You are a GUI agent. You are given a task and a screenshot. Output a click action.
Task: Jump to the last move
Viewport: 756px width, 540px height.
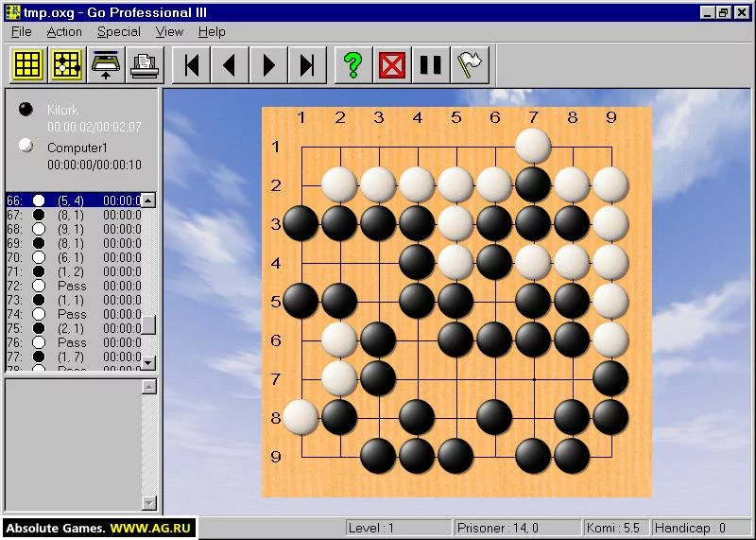tap(307, 64)
